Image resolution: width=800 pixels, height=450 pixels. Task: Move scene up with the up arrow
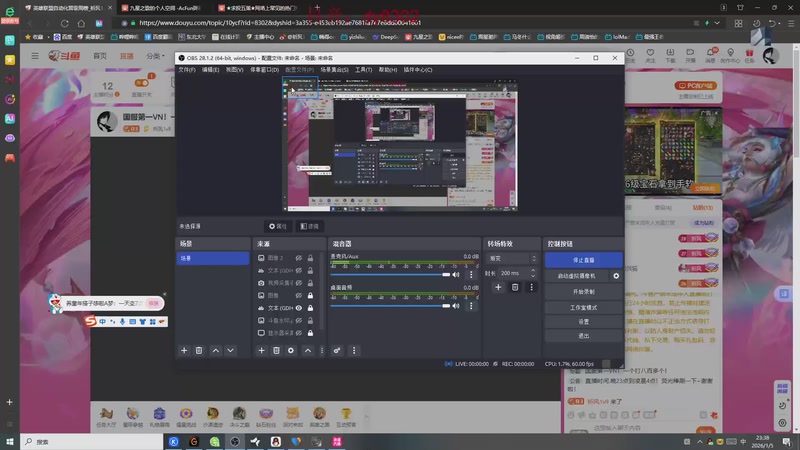point(216,351)
